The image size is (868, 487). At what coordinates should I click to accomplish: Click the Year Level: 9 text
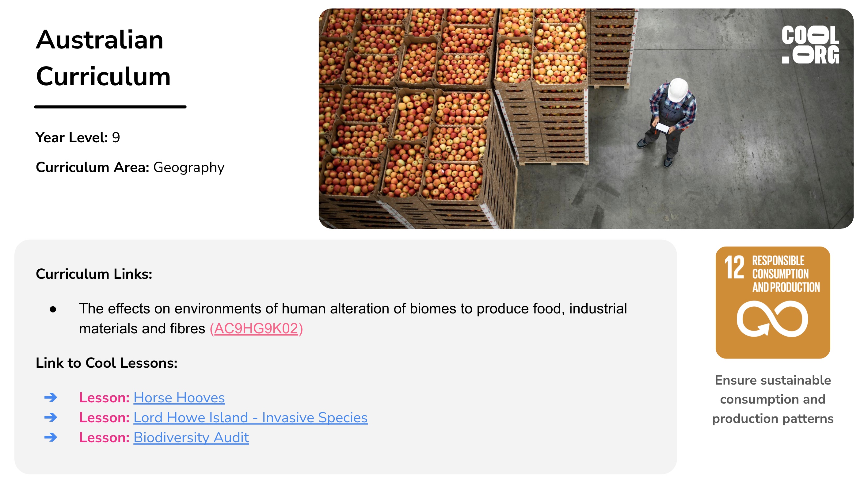pos(78,138)
